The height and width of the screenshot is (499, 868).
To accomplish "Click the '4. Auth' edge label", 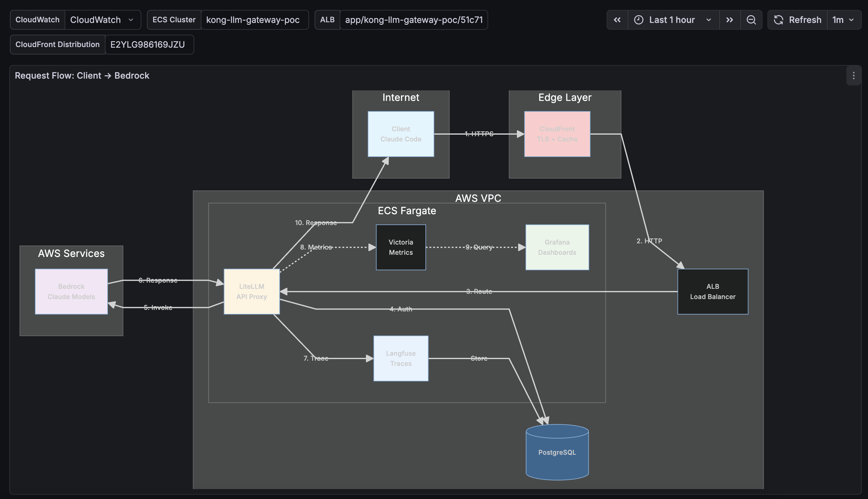I will (401, 309).
